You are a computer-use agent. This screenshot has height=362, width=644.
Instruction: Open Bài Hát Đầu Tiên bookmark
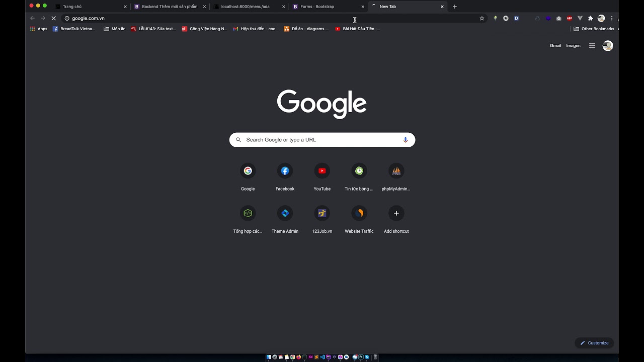coord(358,29)
